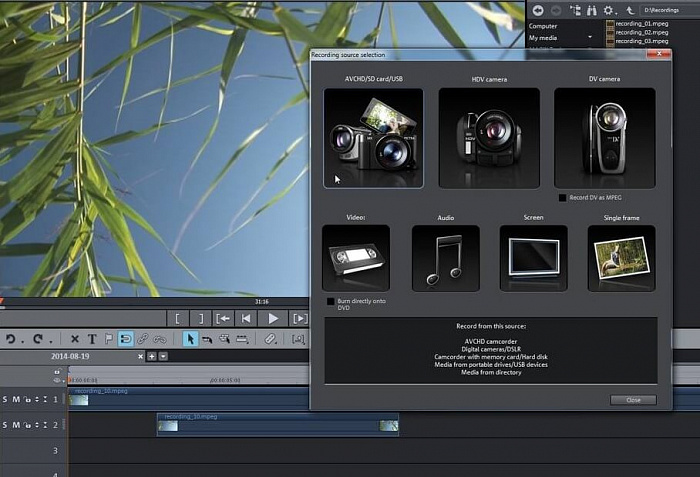Open the D:\Recordings path field

pos(670,10)
